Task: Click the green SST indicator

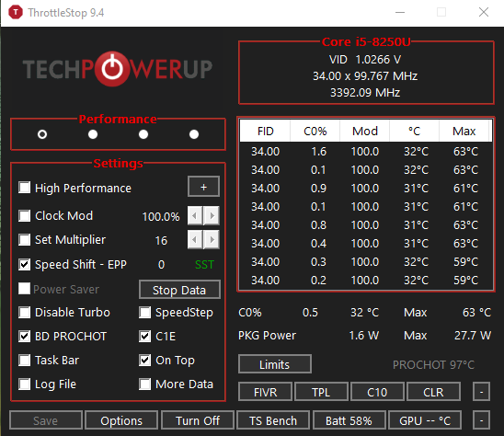Action: click(x=204, y=265)
